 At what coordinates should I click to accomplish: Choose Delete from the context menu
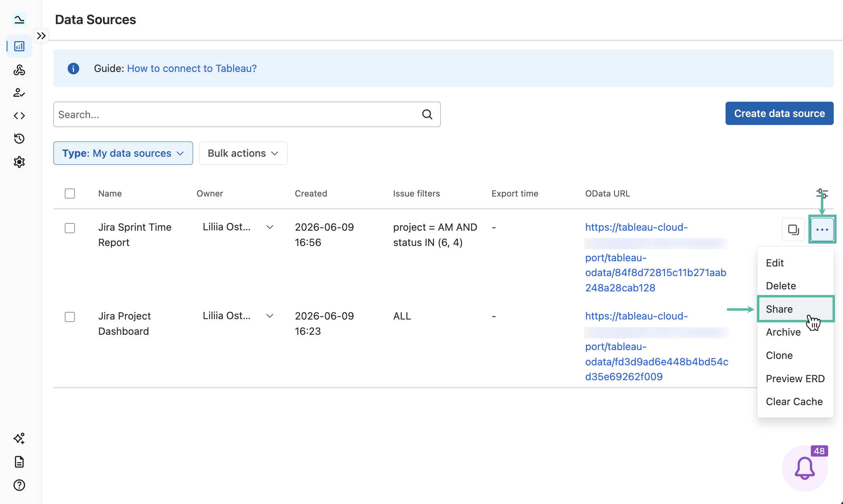(796, 286)
